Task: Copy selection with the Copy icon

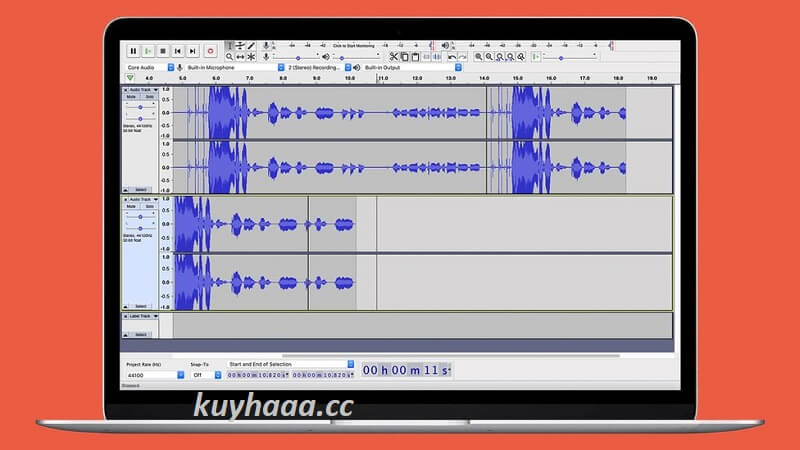Action: click(404, 57)
